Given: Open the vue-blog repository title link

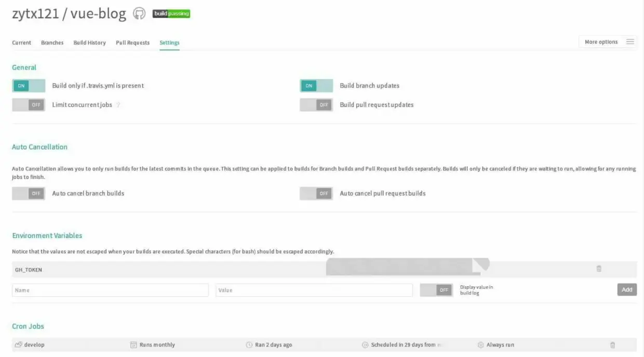Looking at the screenshot, I should coord(98,14).
